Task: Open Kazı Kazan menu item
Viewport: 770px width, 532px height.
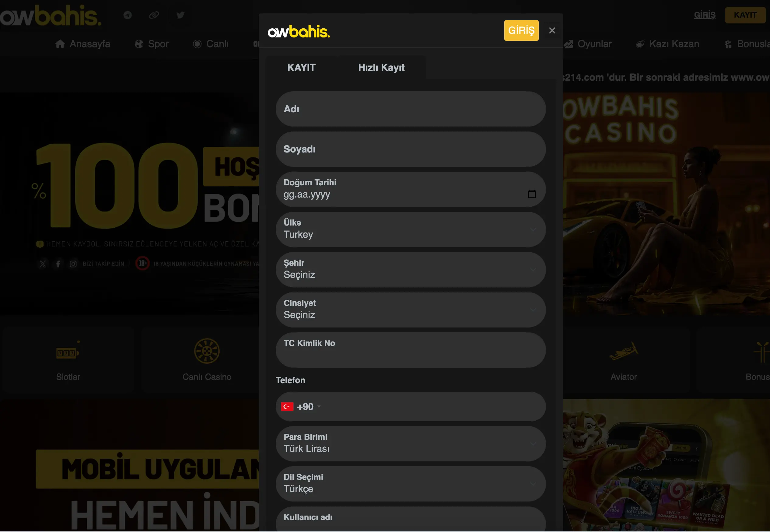Action: (x=667, y=44)
